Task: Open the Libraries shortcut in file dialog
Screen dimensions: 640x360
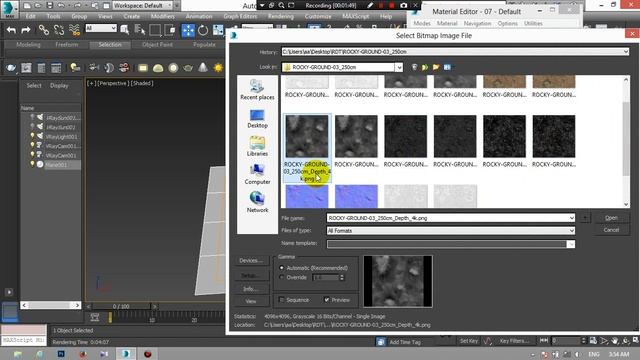Action: 257,146
